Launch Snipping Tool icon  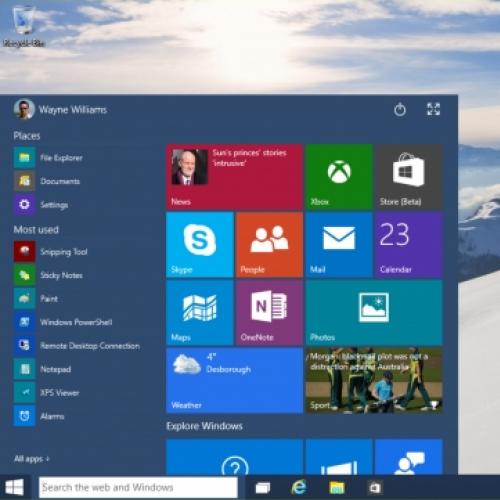click(x=24, y=252)
